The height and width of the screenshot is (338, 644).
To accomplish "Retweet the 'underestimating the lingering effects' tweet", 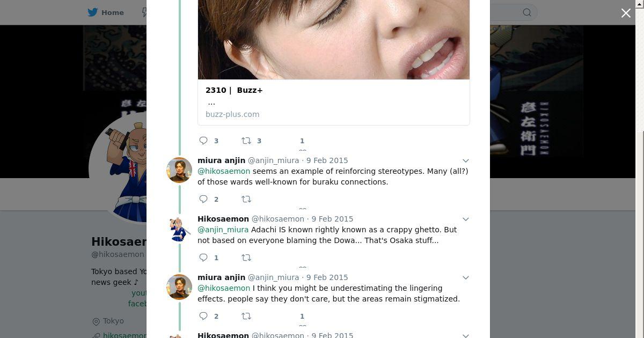I will pyautogui.click(x=246, y=316).
